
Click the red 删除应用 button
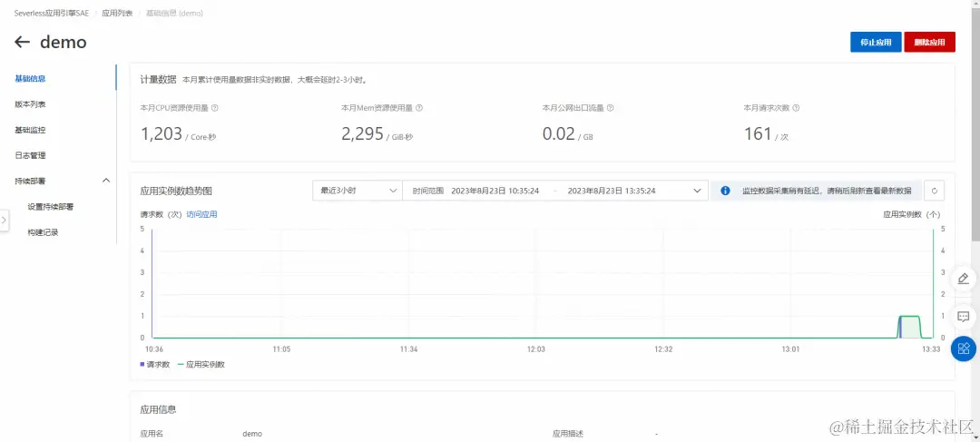(x=929, y=42)
